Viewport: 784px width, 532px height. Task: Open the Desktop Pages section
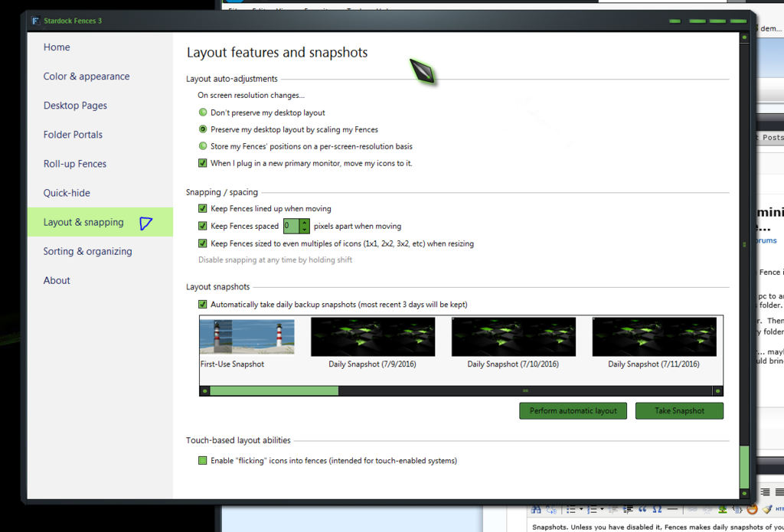tap(100, 106)
